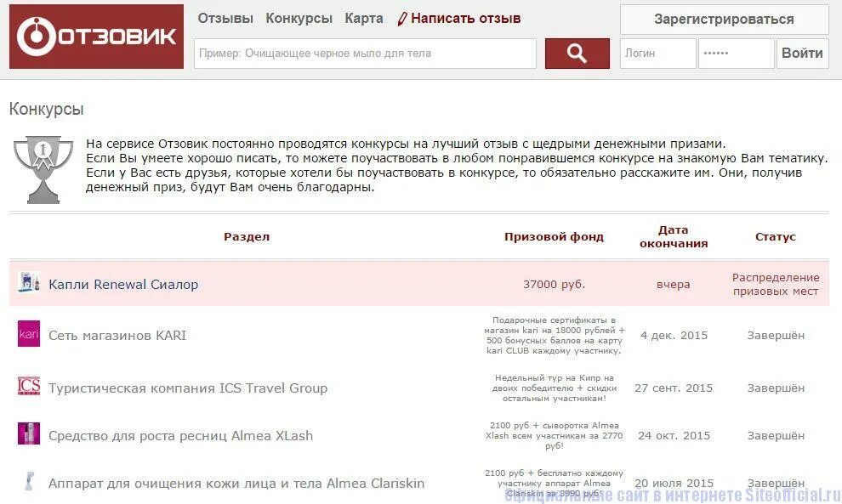Click the 4 дек. 2015 date
Viewport: 842px width, 504px height.
674,336
